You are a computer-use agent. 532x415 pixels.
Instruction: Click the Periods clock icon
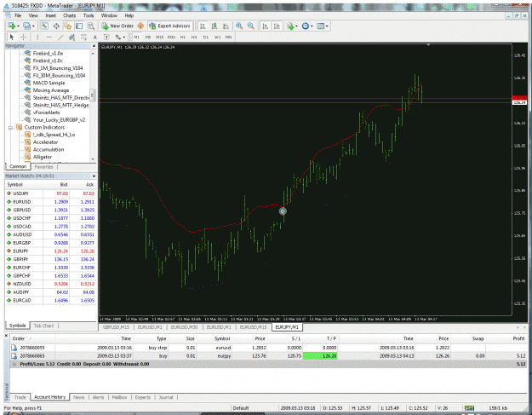coord(305,26)
